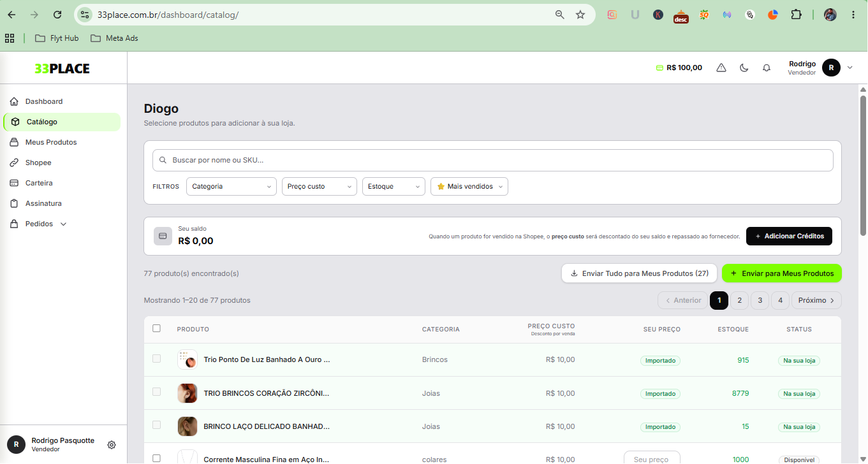The height and width of the screenshot is (464, 868).
Task: Open the notifications bell
Action: 767,68
